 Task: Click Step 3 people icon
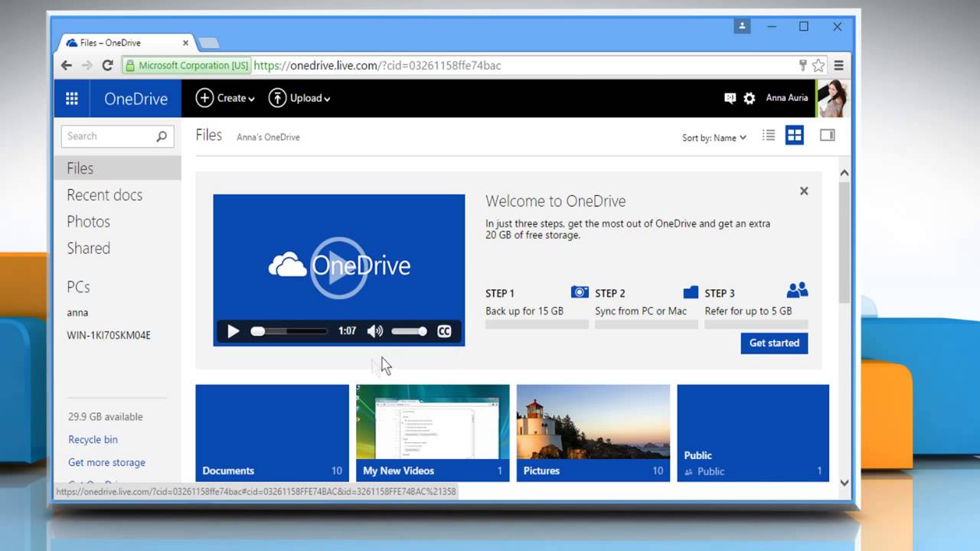[x=797, y=290]
